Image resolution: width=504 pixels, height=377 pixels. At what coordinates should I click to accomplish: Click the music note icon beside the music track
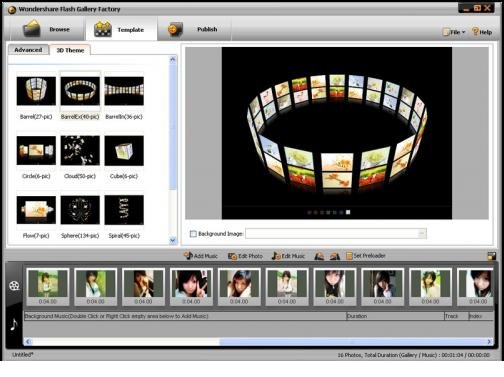click(14, 324)
